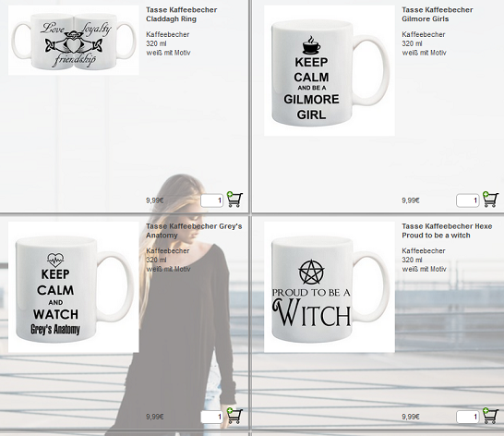Click the 9,99€ price of Claddagh Ring mug
504x436 pixels.
(154, 200)
